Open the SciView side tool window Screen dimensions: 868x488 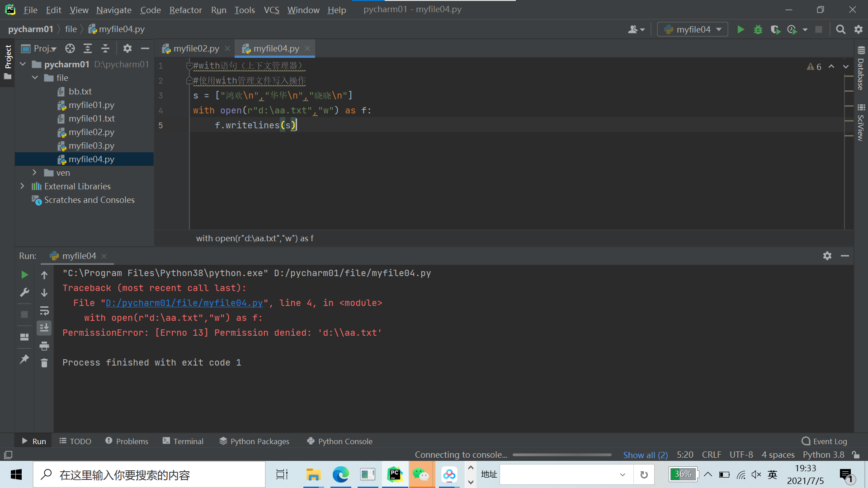coord(861,123)
